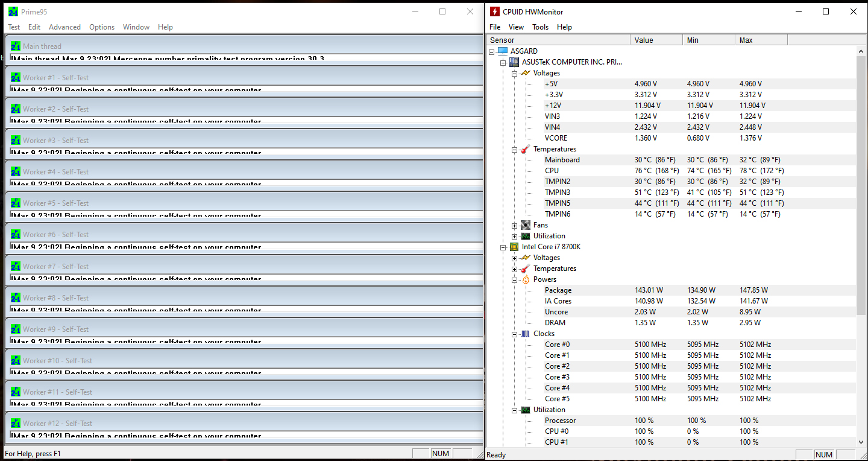Click the Min column header
Viewport: 868px width, 461px height.
tap(709, 40)
